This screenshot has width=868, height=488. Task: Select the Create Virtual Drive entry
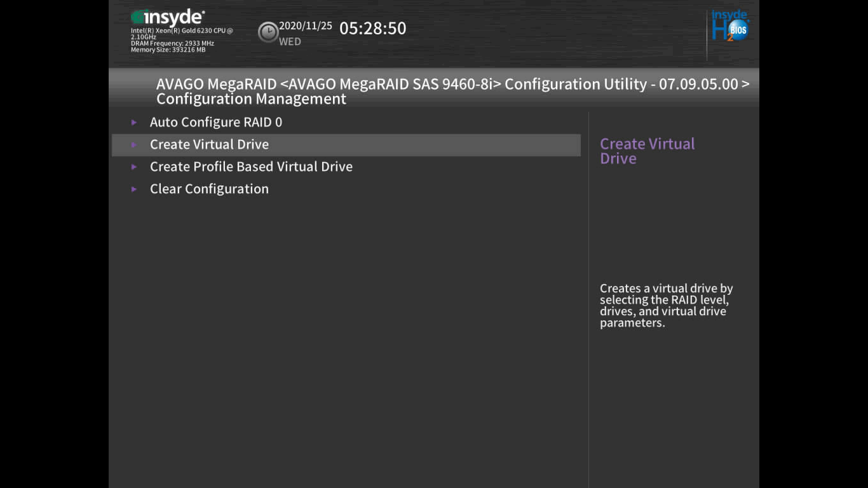point(209,144)
